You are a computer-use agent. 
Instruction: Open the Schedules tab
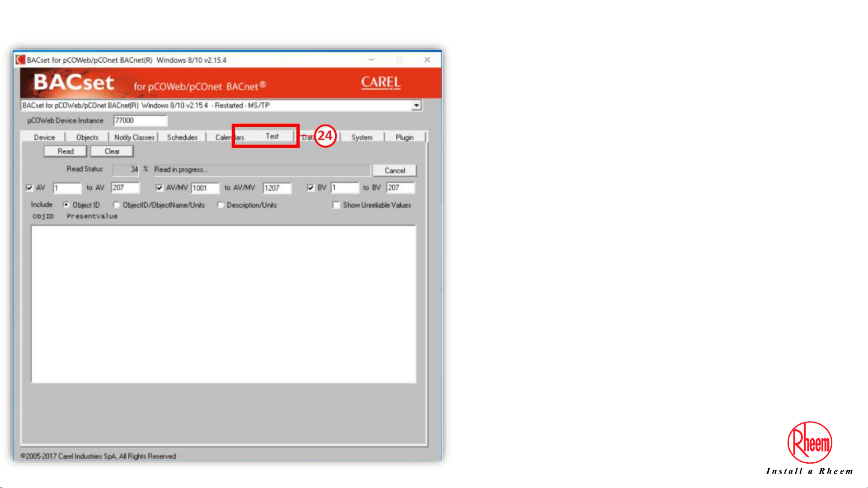pyautogui.click(x=182, y=137)
